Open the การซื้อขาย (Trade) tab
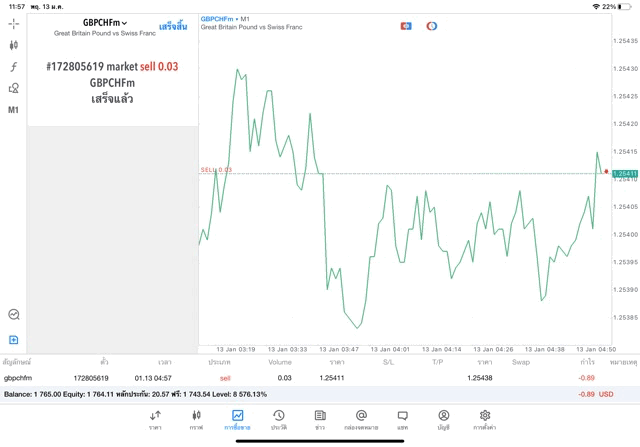This screenshot has height=447, width=640. point(237,420)
